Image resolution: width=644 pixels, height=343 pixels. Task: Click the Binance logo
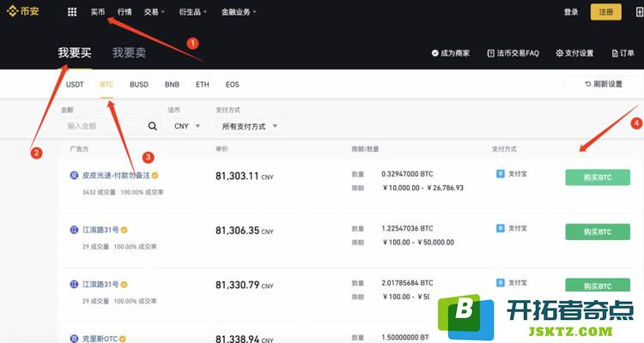(x=23, y=11)
